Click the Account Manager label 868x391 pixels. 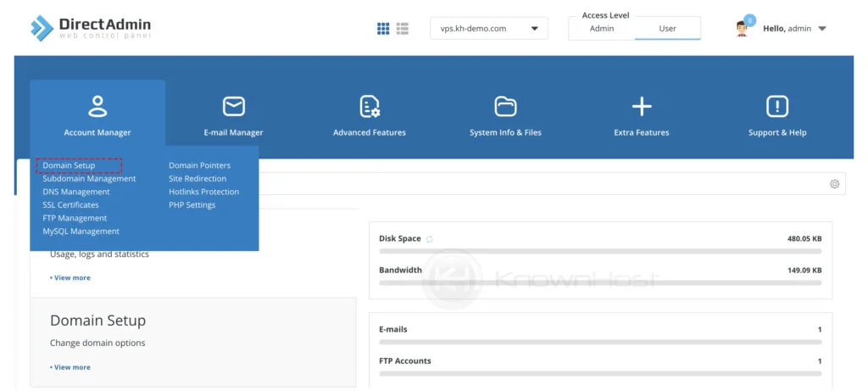(97, 132)
